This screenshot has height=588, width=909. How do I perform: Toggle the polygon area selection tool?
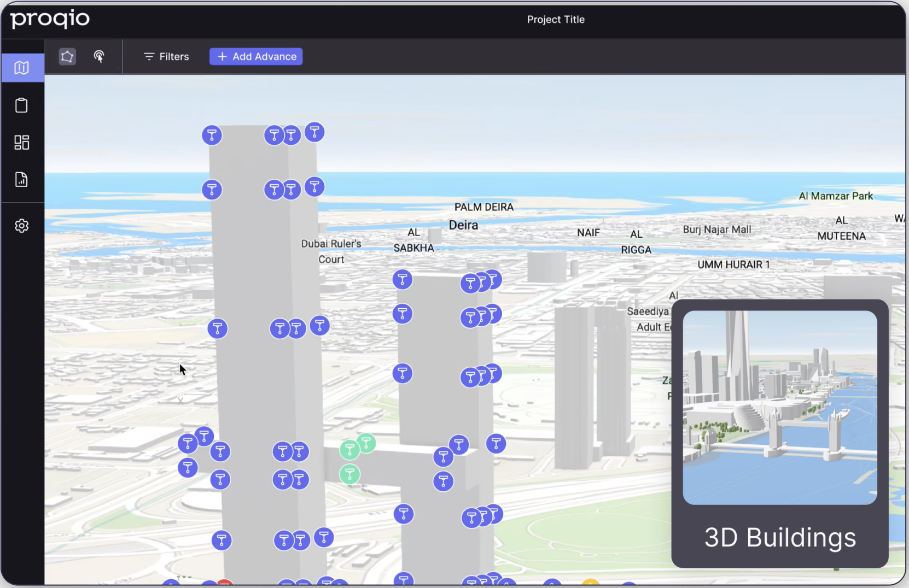pyautogui.click(x=67, y=56)
